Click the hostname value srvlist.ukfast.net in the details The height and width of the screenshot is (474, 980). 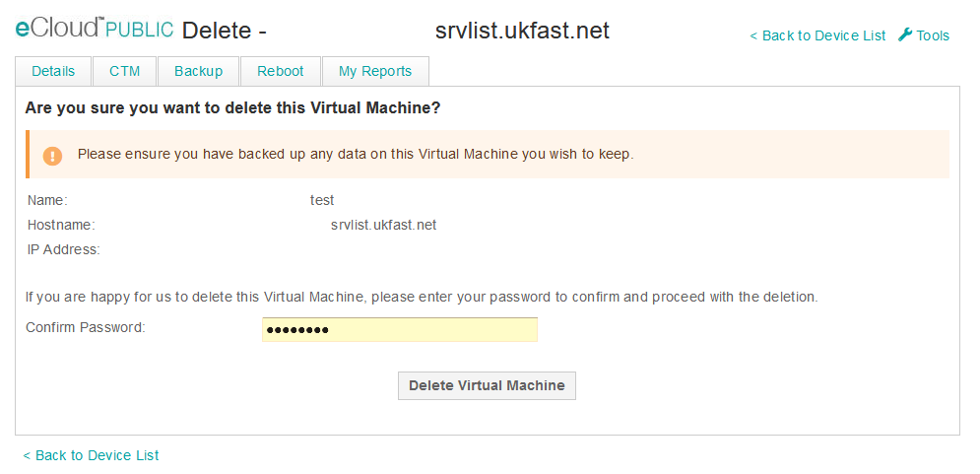383,225
